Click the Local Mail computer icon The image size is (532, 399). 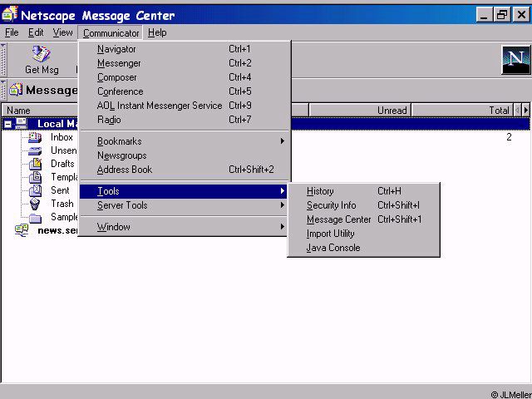[x=22, y=124]
